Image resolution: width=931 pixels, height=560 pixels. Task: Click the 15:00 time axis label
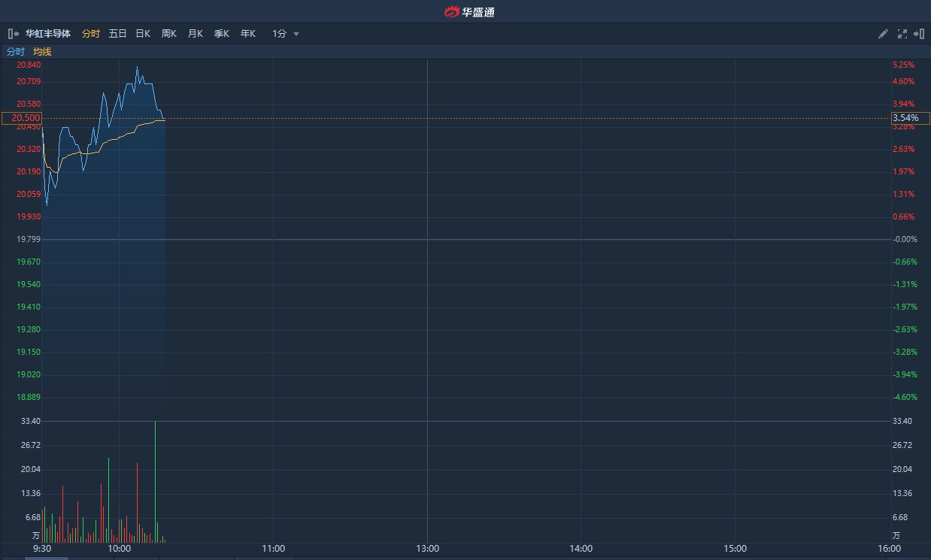tap(735, 549)
